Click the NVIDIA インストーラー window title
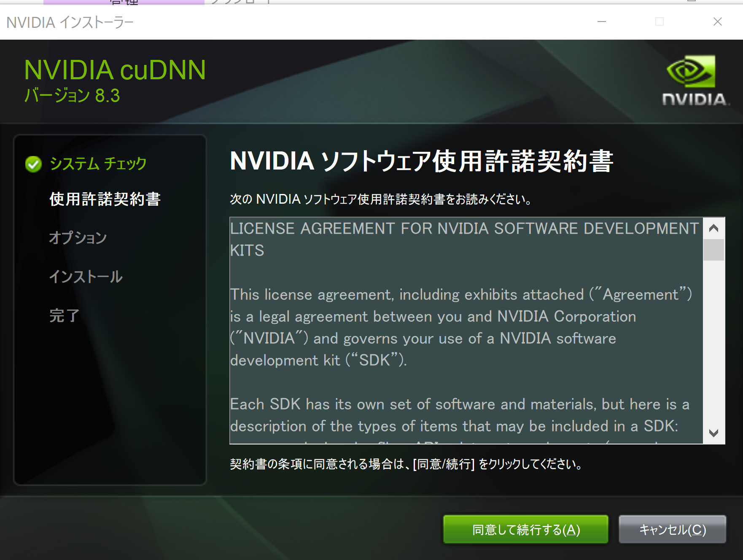The width and height of the screenshot is (743, 560). pyautogui.click(x=70, y=22)
